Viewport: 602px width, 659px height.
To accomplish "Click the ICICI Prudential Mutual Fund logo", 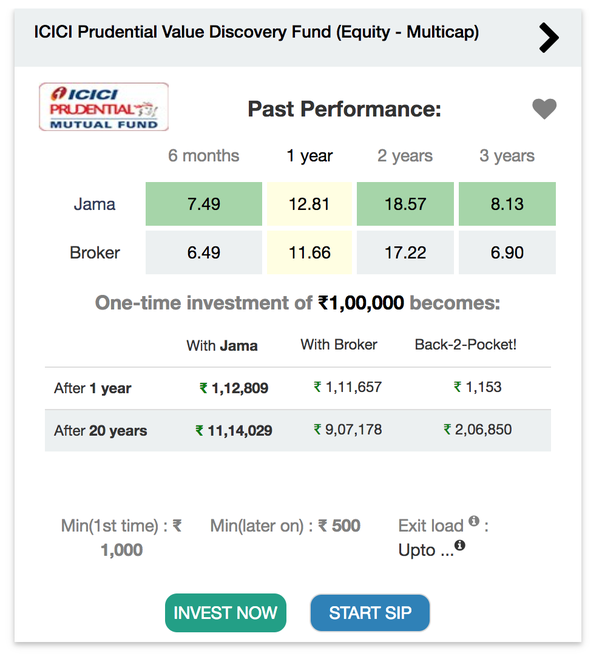I will 104,107.
